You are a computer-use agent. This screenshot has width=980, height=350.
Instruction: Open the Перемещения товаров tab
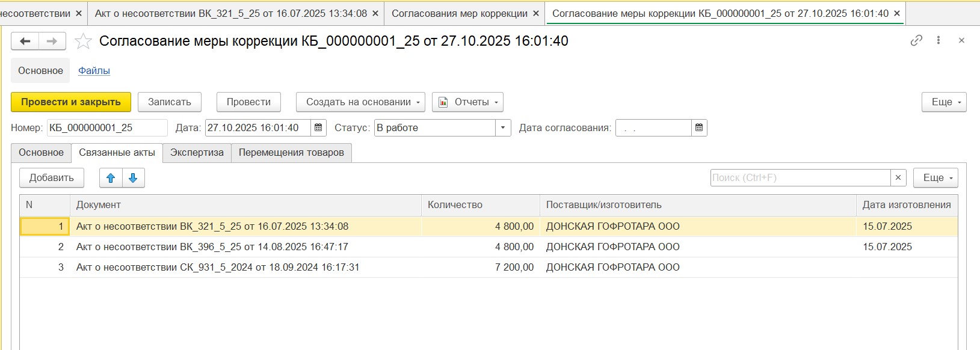click(291, 153)
